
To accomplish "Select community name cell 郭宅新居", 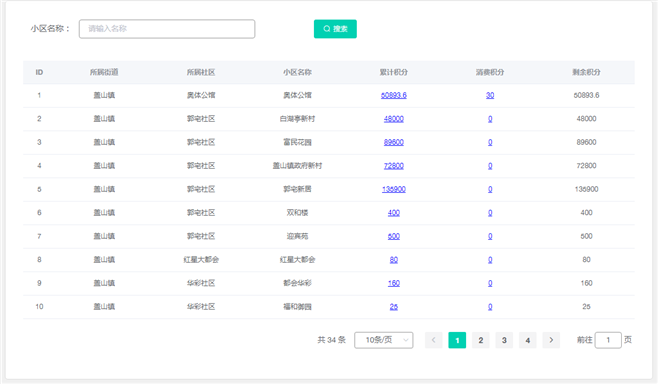I will [297, 189].
